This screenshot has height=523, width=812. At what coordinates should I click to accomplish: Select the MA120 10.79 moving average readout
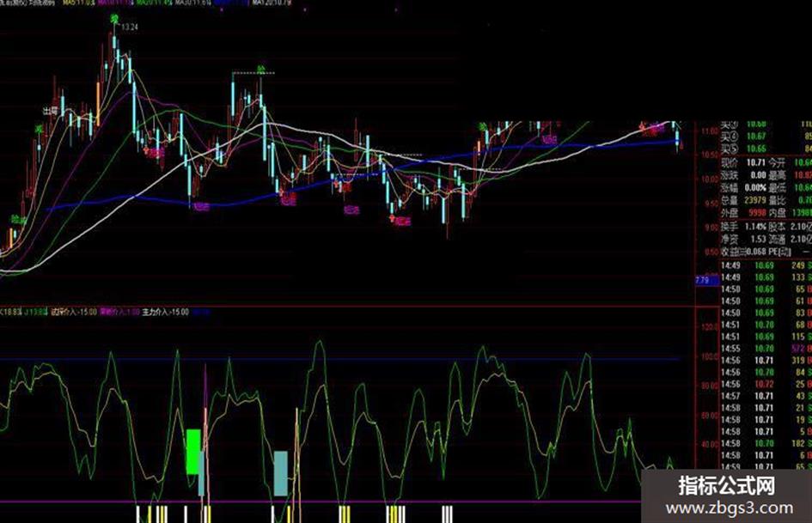pyautogui.click(x=272, y=3)
